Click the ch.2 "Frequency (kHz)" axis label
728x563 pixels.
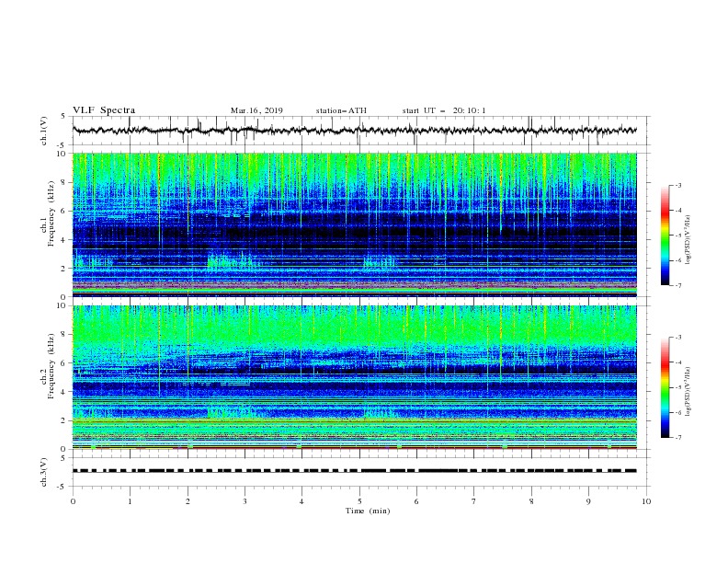[52, 366]
